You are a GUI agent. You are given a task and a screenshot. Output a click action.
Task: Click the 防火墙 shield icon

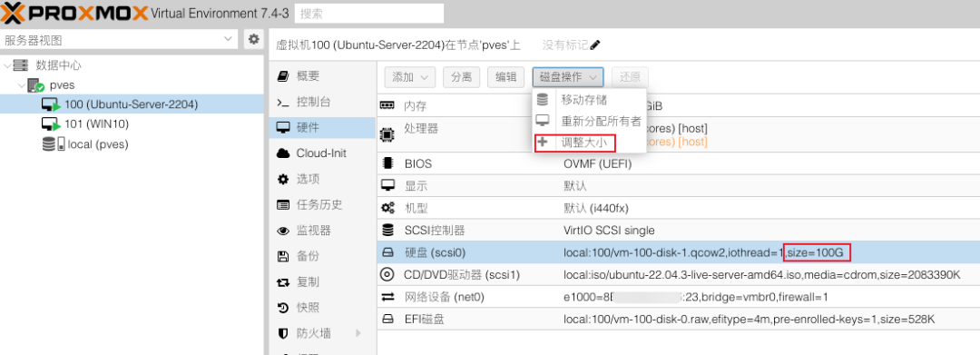click(283, 334)
